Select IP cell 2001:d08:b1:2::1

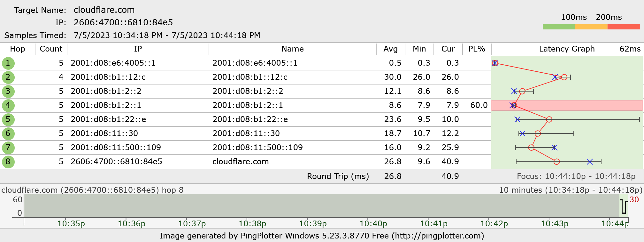(x=106, y=105)
